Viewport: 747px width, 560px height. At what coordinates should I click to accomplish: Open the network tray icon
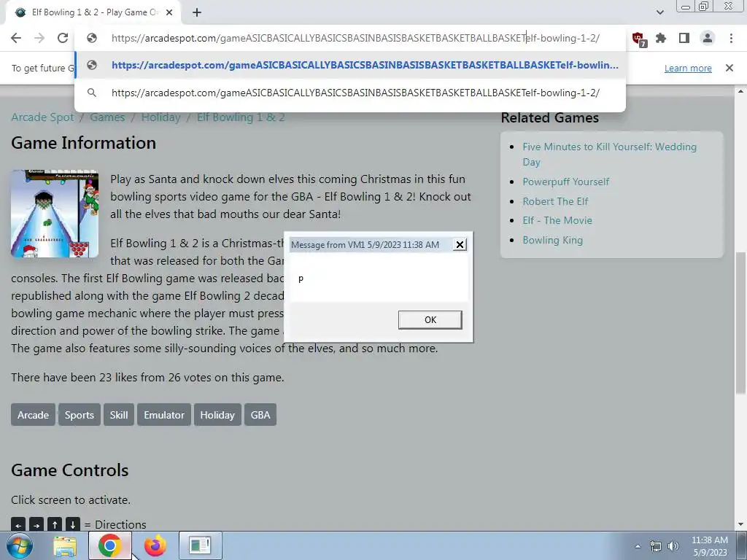tap(656, 546)
